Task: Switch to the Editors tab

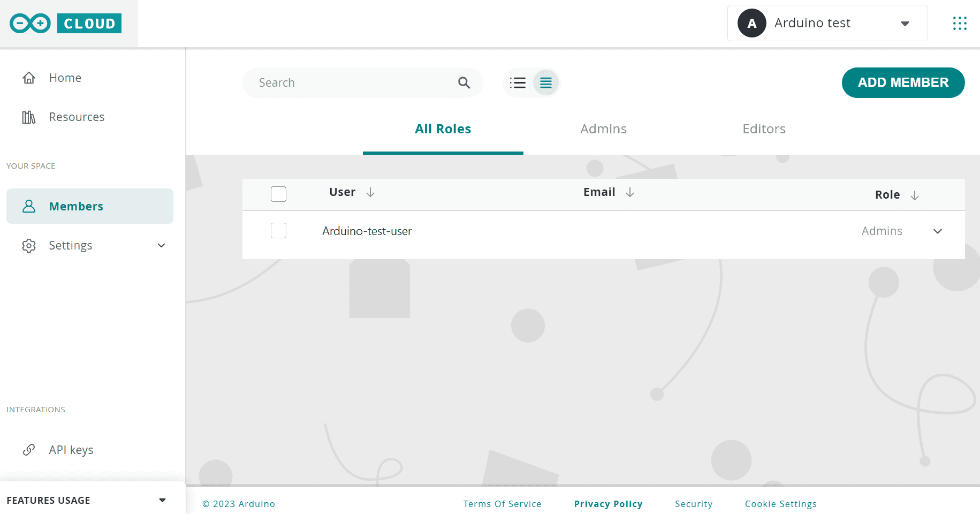Action: (x=764, y=129)
